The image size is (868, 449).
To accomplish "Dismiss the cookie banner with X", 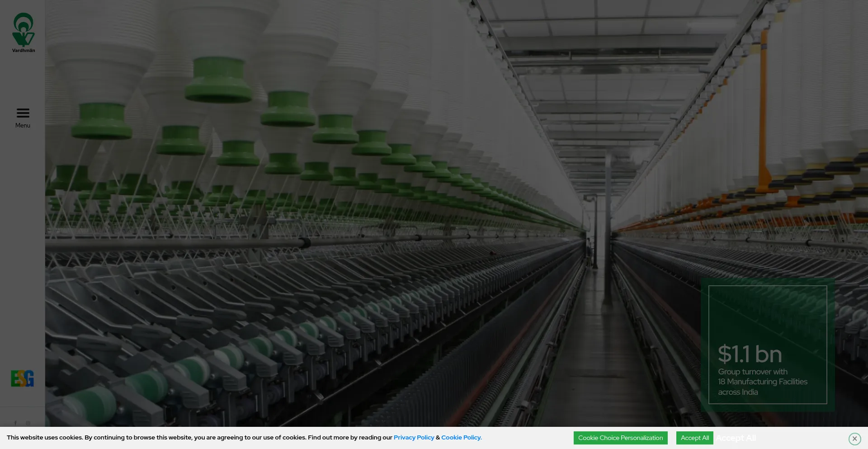I will coord(854,439).
